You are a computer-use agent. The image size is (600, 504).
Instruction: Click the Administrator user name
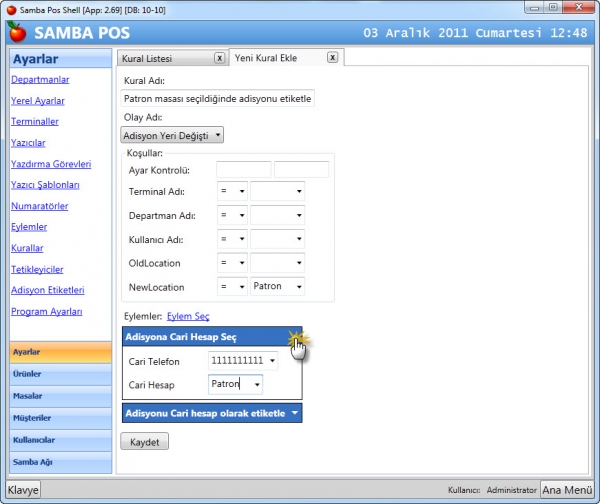point(512,490)
